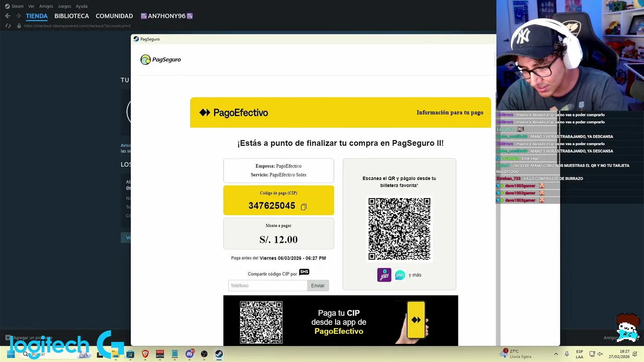Open Voicemeeter from the taskbar
This screenshot has height=362, width=644.
(x=160, y=354)
